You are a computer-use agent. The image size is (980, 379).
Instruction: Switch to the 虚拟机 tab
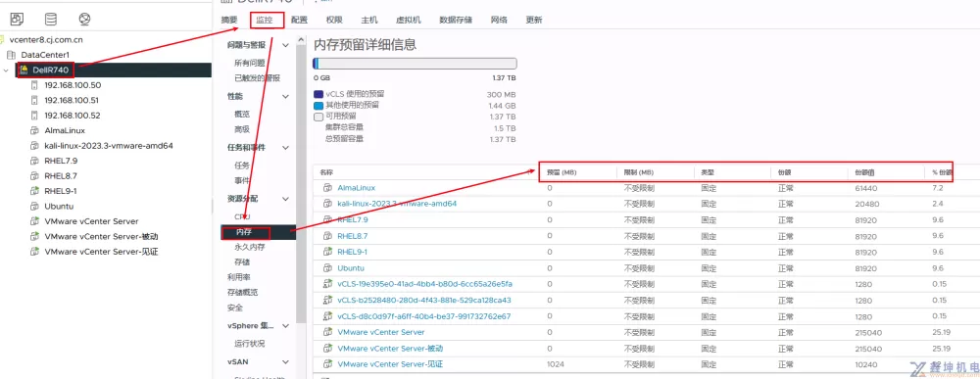tap(408, 20)
